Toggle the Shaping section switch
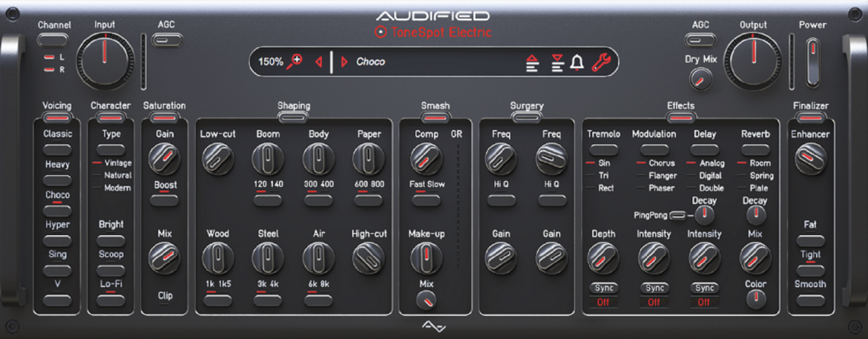The width and height of the screenshot is (868, 339). coord(293,117)
